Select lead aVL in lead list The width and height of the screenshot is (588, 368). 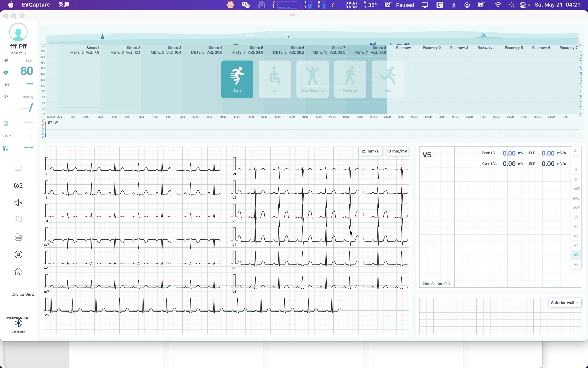[576, 198]
